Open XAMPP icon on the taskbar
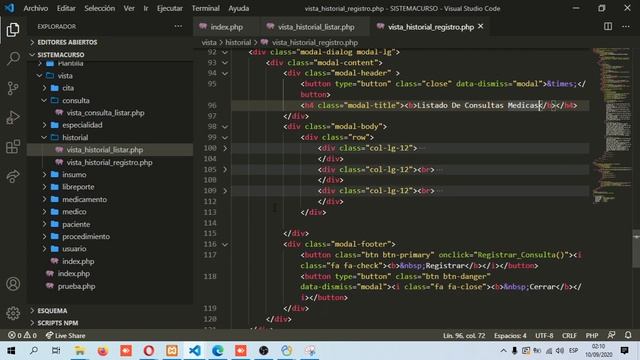 [x=171, y=351]
